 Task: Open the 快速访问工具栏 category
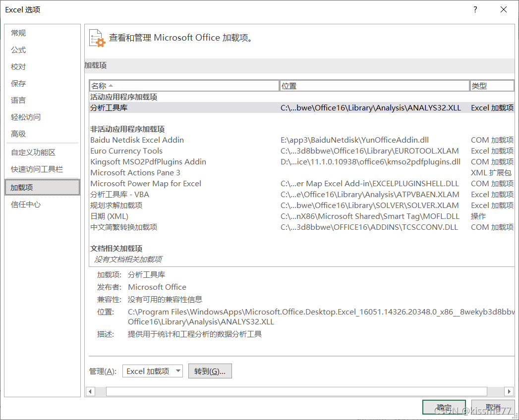(42, 169)
